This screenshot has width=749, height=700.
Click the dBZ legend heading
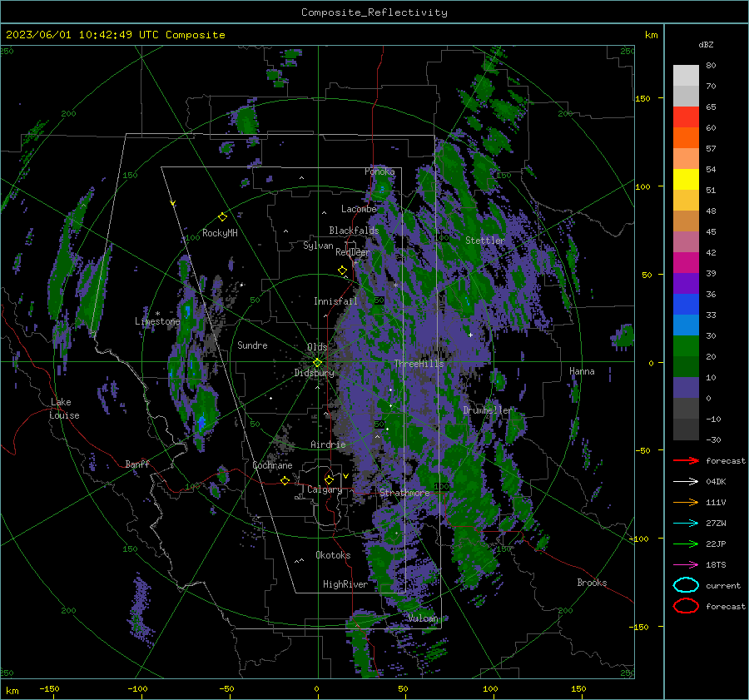tap(706, 45)
